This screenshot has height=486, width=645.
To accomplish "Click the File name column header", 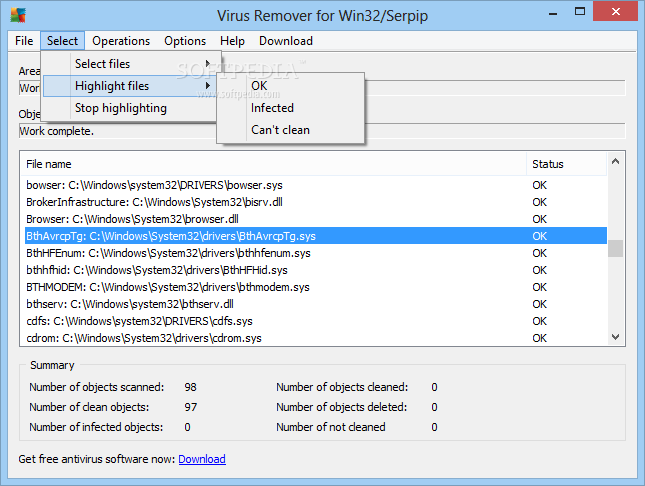I will [273, 164].
